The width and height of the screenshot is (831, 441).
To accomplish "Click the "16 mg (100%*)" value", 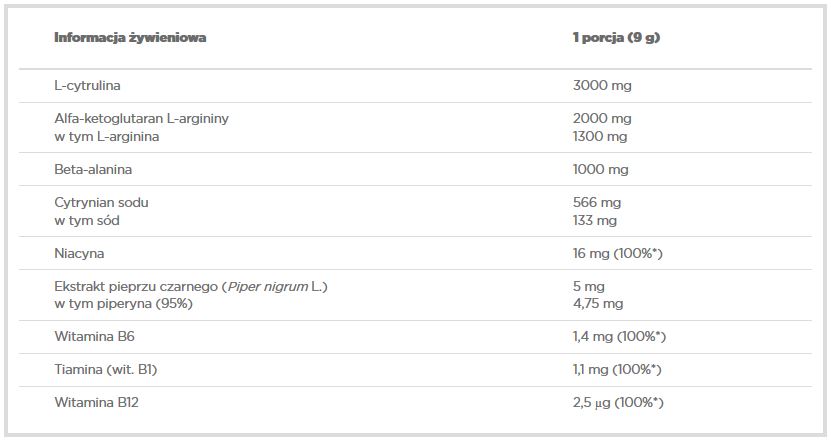I will click(x=617, y=253).
